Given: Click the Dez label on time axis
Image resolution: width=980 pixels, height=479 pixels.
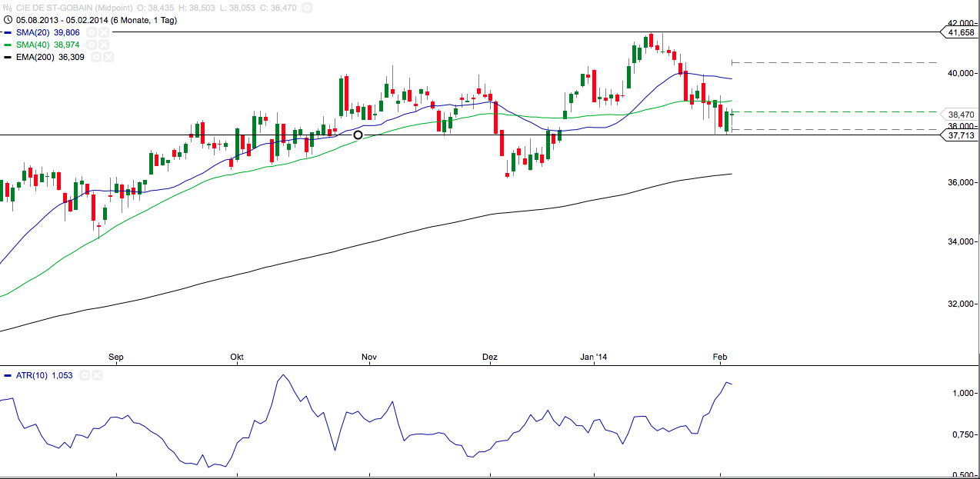Looking at the screenshot, I should 490,357.
